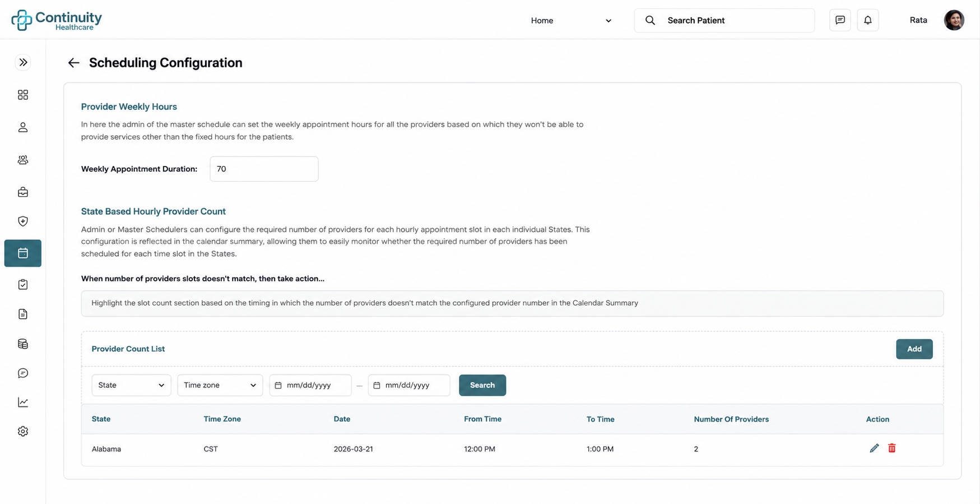Click the end date mm/dd/yyyy field
Image resolution: width=980 pixels, height=504 pixels.
409,385
